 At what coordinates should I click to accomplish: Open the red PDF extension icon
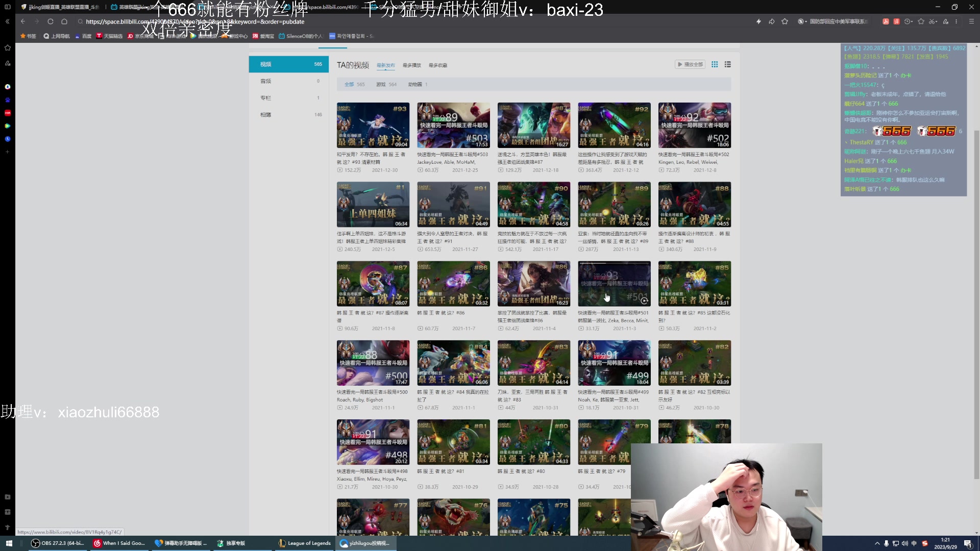pos(886,21)
